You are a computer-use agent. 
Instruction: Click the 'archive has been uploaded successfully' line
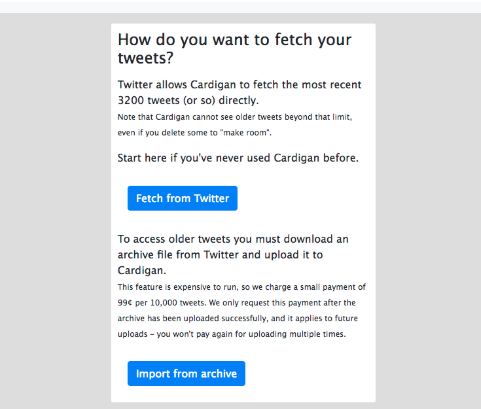pyautogui.click(x=237, y=318)
